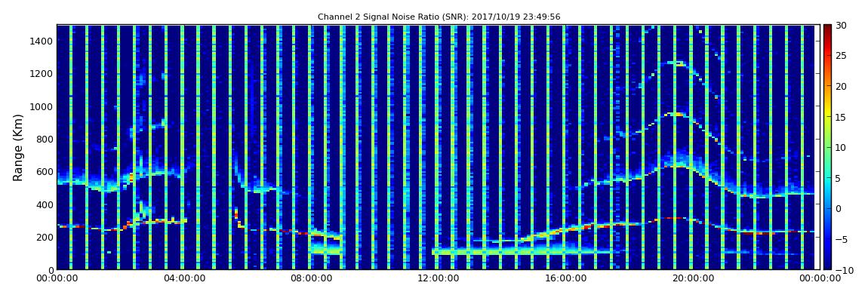The height and width of the screenshot is (307, 868).
Task: Click the 600 range tick label
Action: pos(45,171)
